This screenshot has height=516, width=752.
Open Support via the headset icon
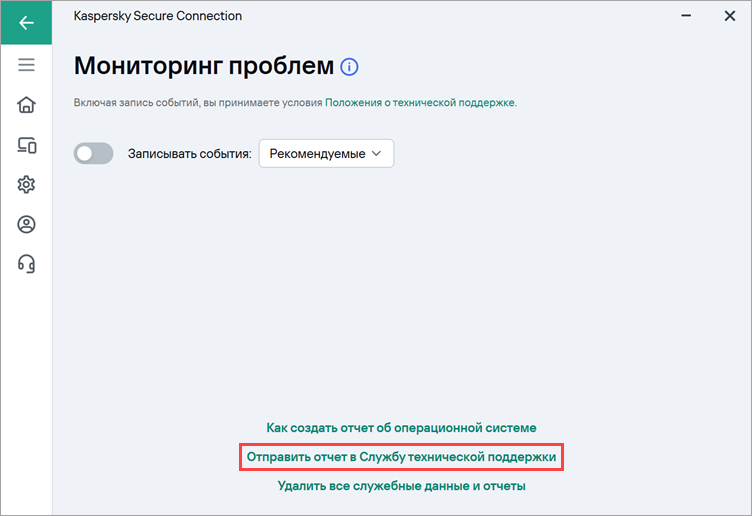point(26,264)
